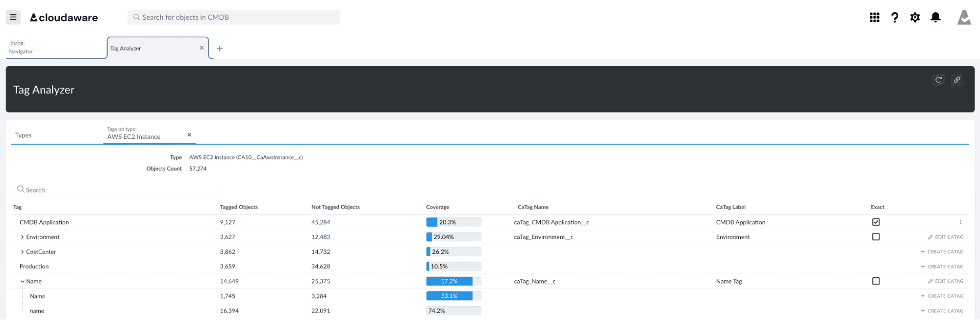This screenshot has height=320, width=980.
Task: Create CaTag for Production tag
Action: click(942, 267)
